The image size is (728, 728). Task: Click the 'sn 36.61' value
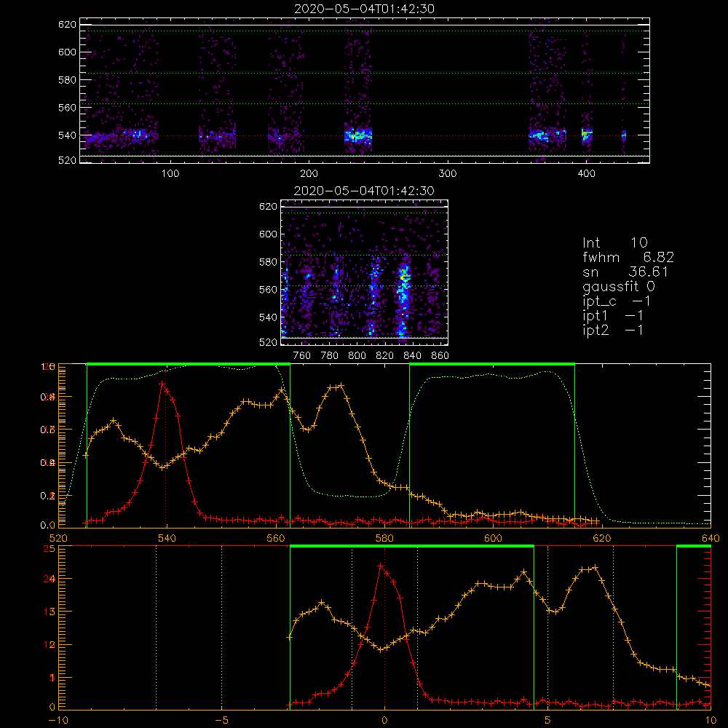pos(625,272)
